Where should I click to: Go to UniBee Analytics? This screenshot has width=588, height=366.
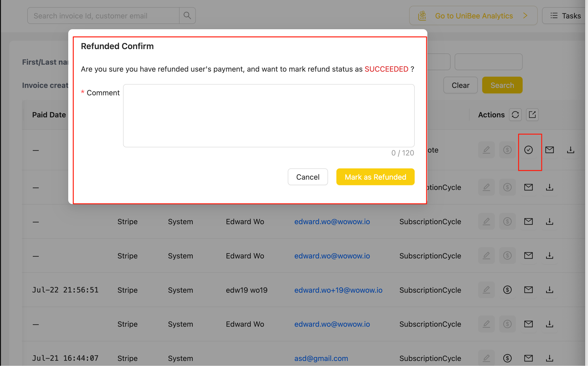tap(474, 16)
